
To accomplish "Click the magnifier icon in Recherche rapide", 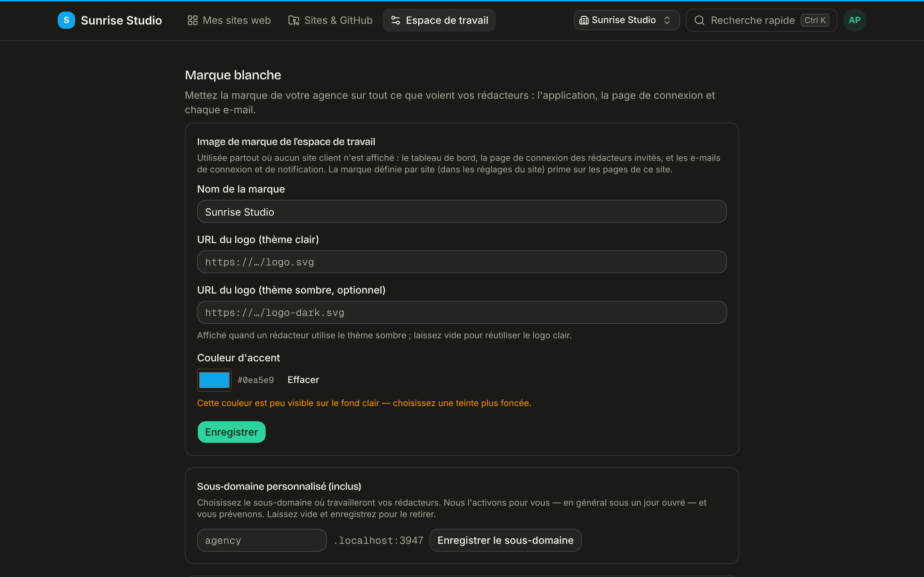I will click(699, 20).
